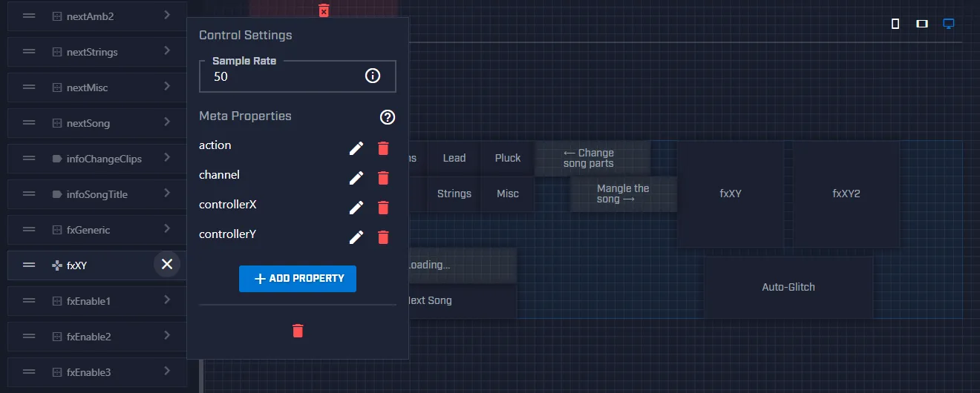Expand the infoSongTitle control settings

167,194
